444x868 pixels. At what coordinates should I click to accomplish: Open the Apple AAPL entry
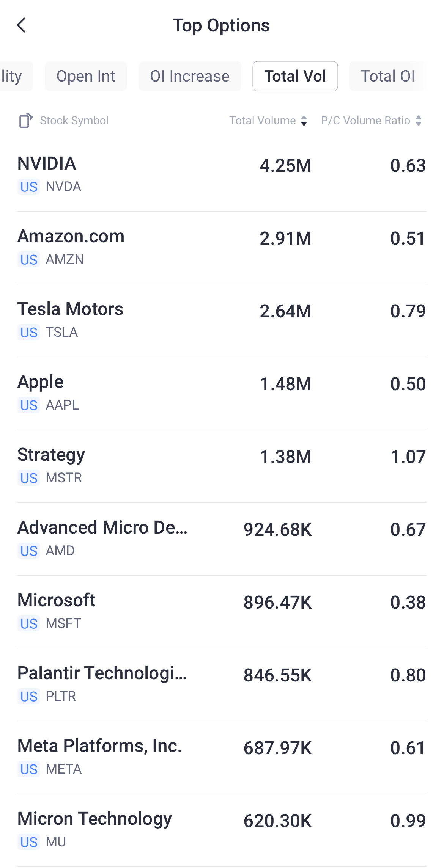tap(222, 393)
